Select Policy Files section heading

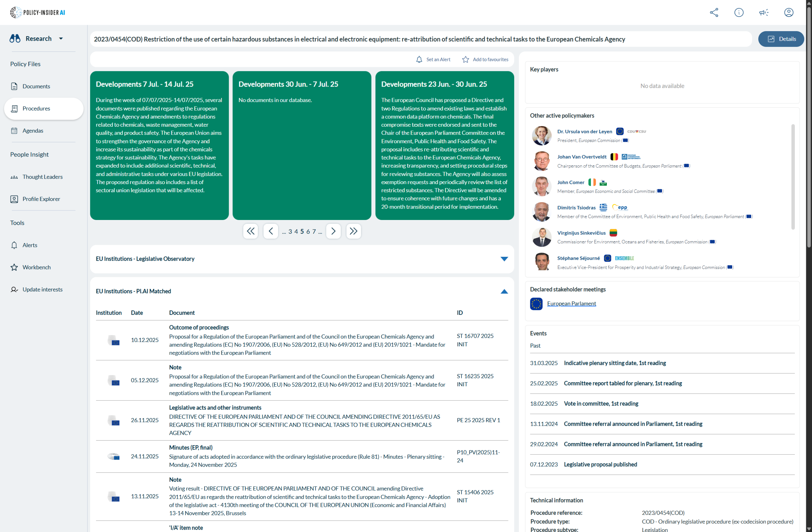pyautogui.click(x=25, y=64)
